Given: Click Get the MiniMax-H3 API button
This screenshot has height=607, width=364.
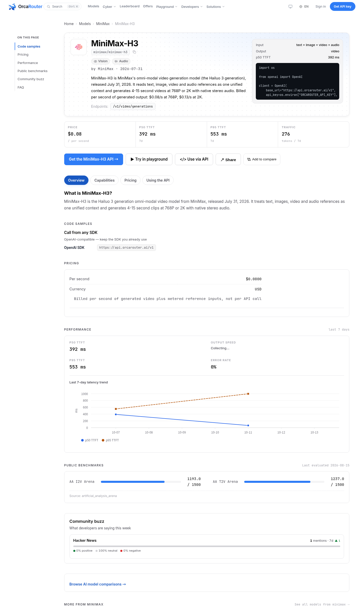Looking at the screenshot, I should point(94,159).
